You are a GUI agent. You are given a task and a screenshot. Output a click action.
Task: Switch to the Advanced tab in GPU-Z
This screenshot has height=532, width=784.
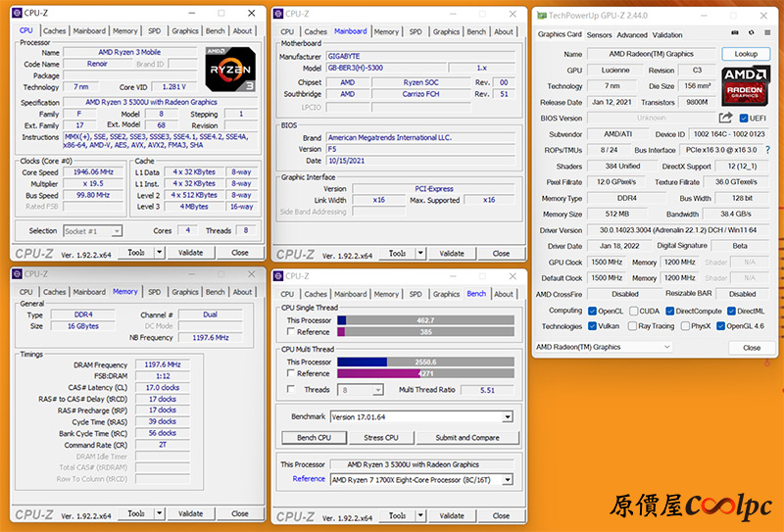click(632, 35)
